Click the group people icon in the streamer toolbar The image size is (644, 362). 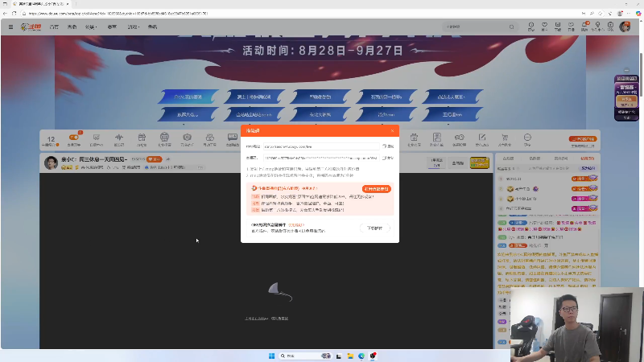[x=210, y=139]
